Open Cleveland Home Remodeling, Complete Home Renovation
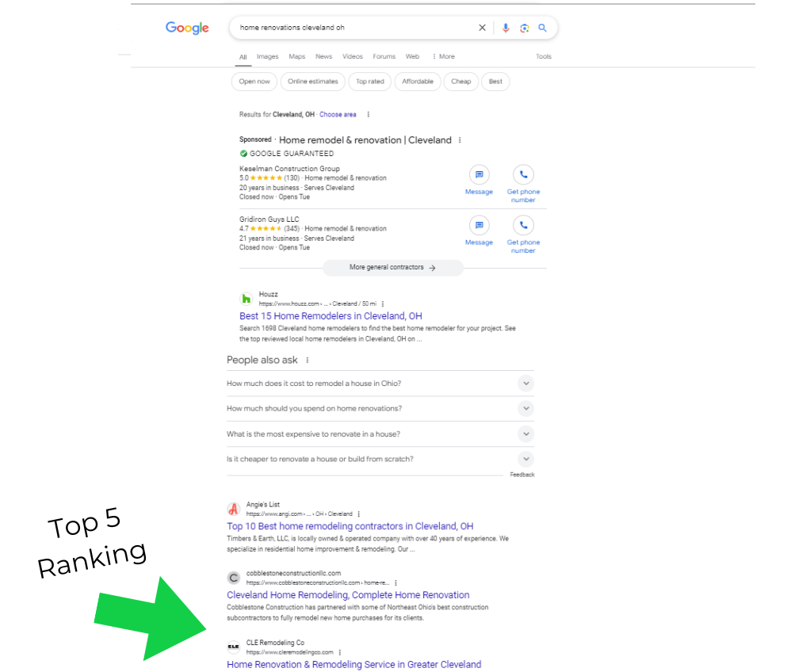The width and height of the screenshot is (810, 672). click(348, 595)
